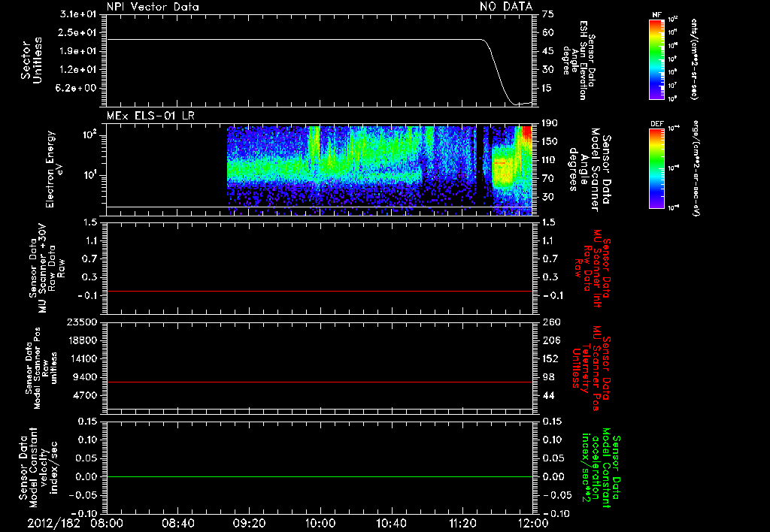
Task: Click the '09:20' time tick label
Action: [250, 523]
